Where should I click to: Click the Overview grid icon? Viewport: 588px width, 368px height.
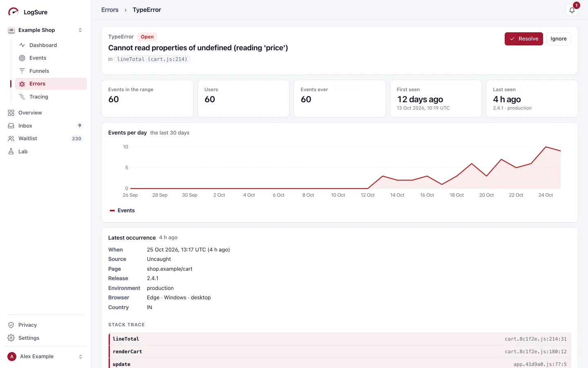[11, 113]
